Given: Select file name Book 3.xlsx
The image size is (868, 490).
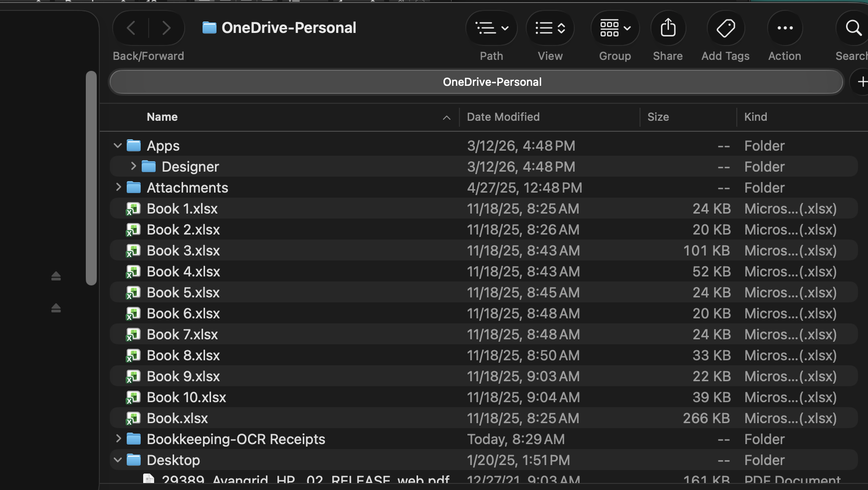Looking at the screenshot, I should pos(183,250).
